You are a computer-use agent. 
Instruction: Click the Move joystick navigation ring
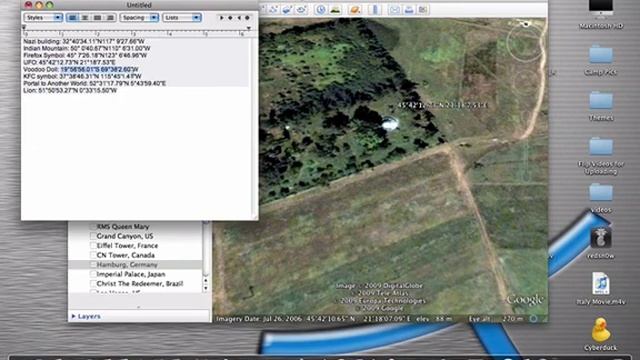pos(527,82)
